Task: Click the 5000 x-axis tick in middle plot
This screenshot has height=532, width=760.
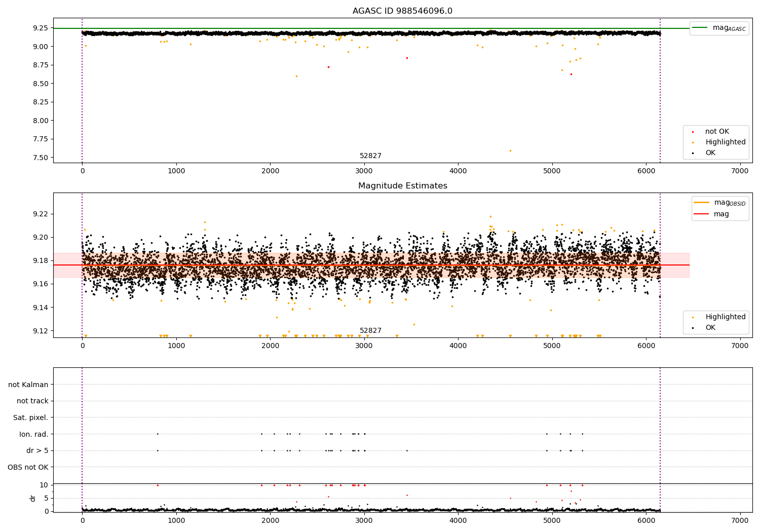Action: point(552,346)
